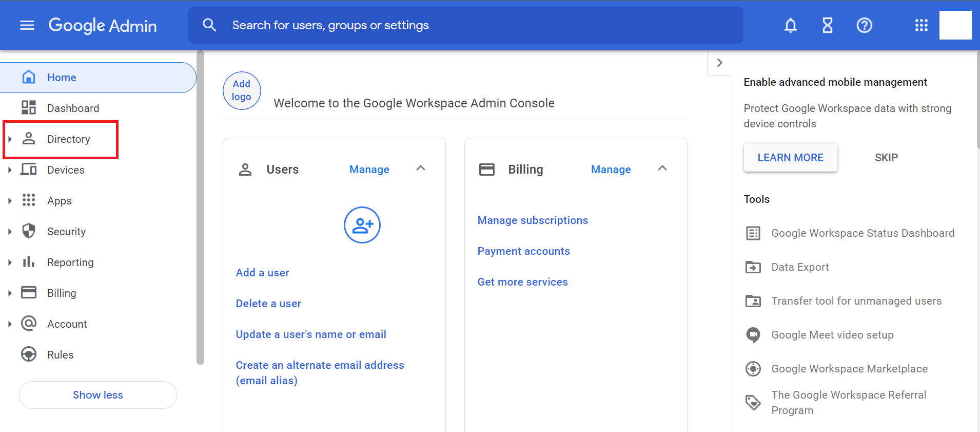This screenshot has height=432, width=980.
Task: Open Rules from the sidebar
Action: (x=60, y=355)
